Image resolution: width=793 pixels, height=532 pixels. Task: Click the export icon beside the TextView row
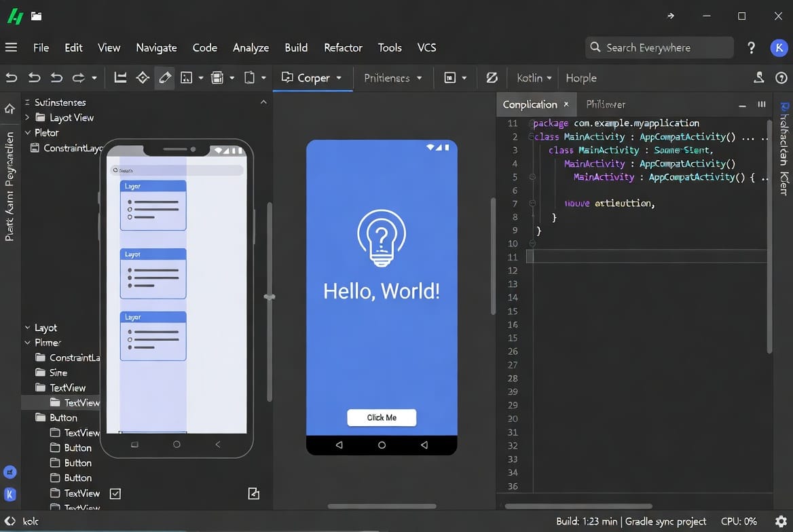(254, 493)
